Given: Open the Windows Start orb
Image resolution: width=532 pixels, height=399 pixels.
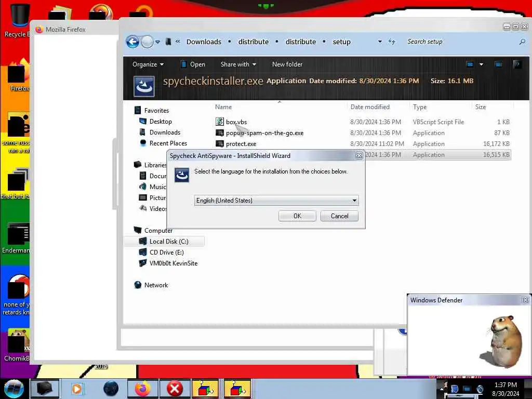Looking at the screenshot, I should point(14,389).
